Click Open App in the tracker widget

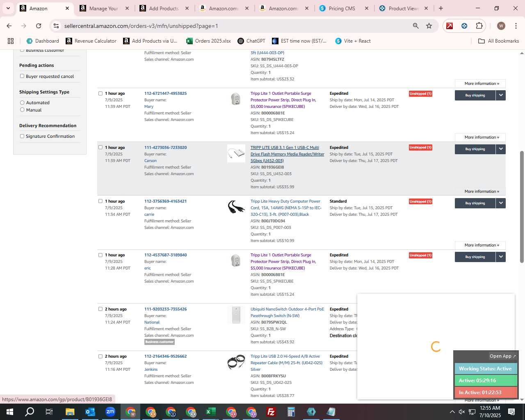coord(503,356)
